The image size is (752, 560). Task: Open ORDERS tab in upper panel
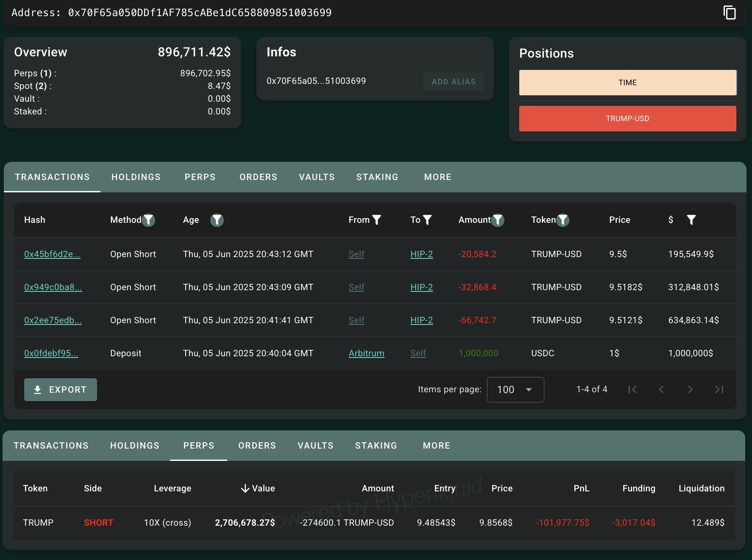click(x=258, y=177)
